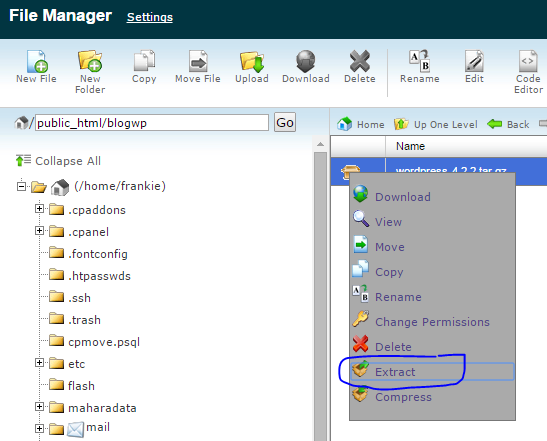Image resolution: width=547 pixels, height=441 pixels.
Task: Click the Move File toolbar icon
Action: point(198,61)
